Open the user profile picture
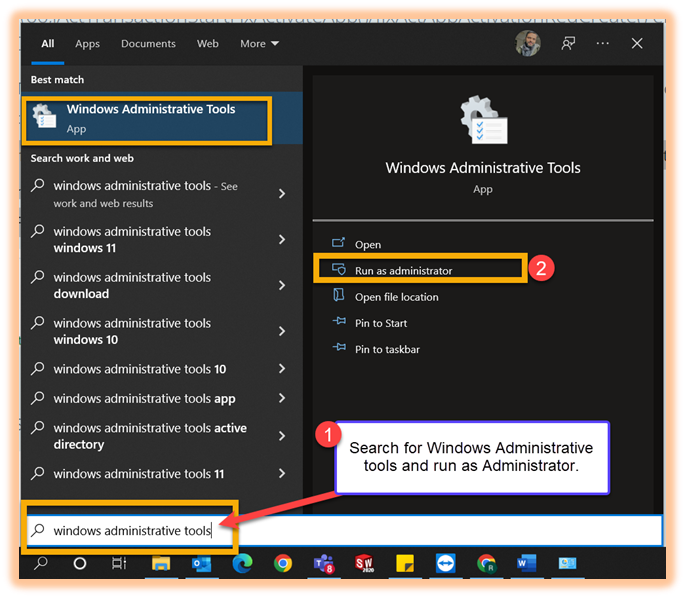This screenshot has width=685, height=598. (x=527, y=44)
